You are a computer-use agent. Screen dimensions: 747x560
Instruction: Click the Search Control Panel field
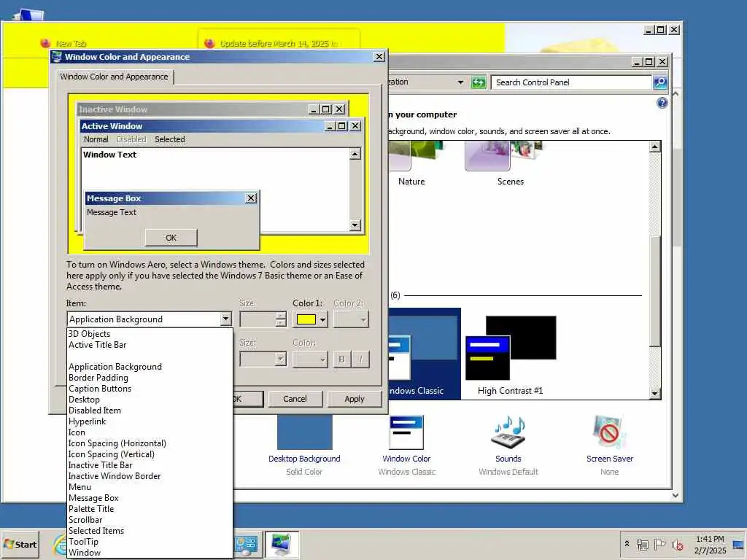coord(570,82)
